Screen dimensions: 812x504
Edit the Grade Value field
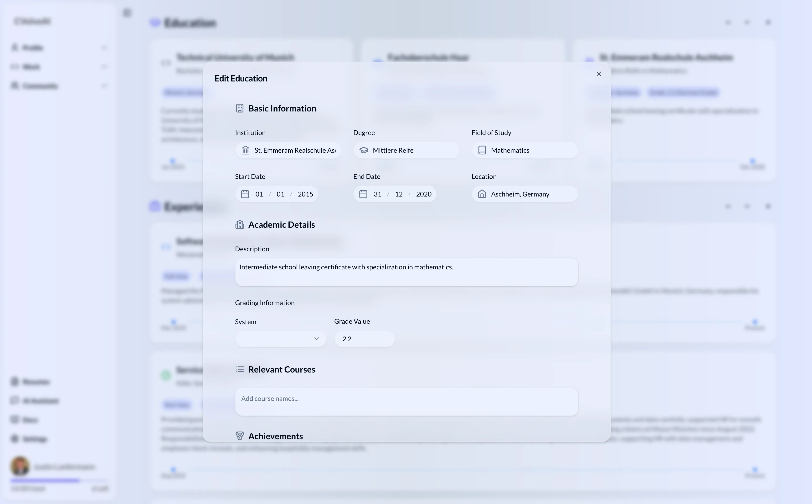(364, 339)
